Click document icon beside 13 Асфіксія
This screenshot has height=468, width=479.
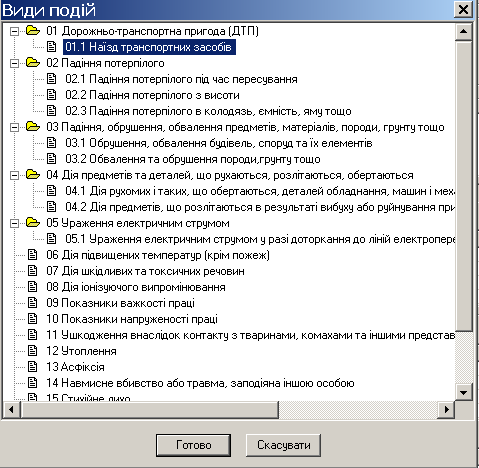pos(33,367)
